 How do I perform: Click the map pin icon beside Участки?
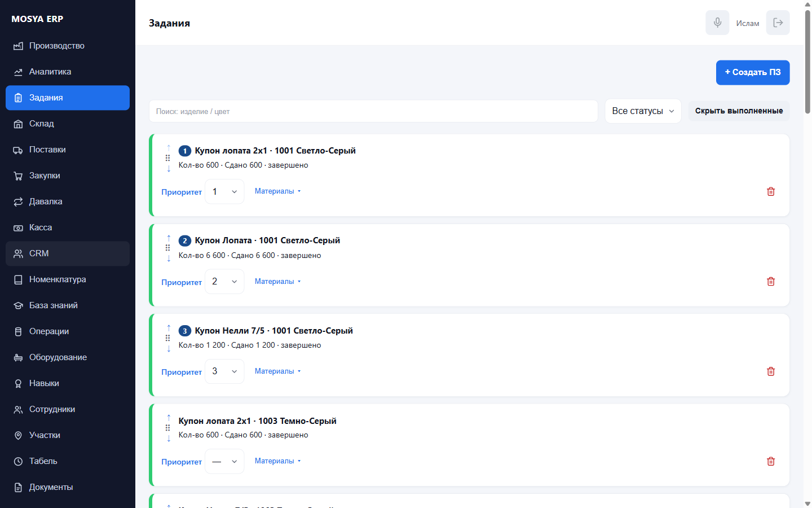tap(18, 435)
